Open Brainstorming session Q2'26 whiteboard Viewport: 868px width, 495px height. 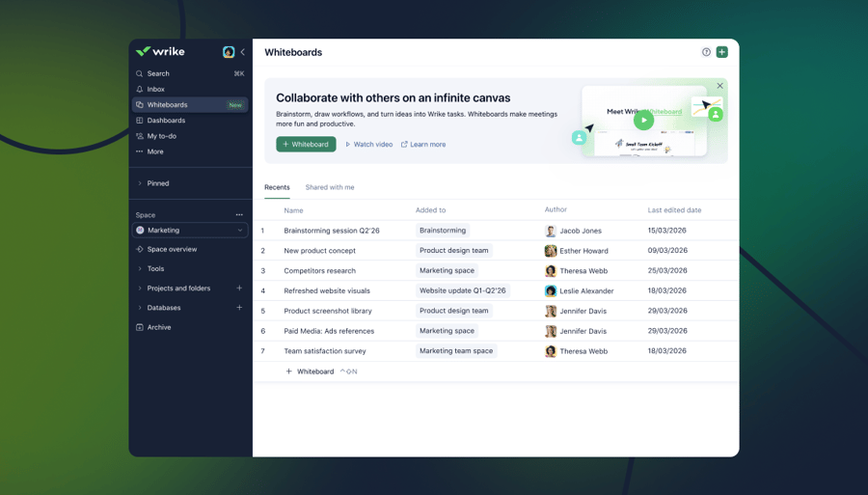tap(332, 231)
